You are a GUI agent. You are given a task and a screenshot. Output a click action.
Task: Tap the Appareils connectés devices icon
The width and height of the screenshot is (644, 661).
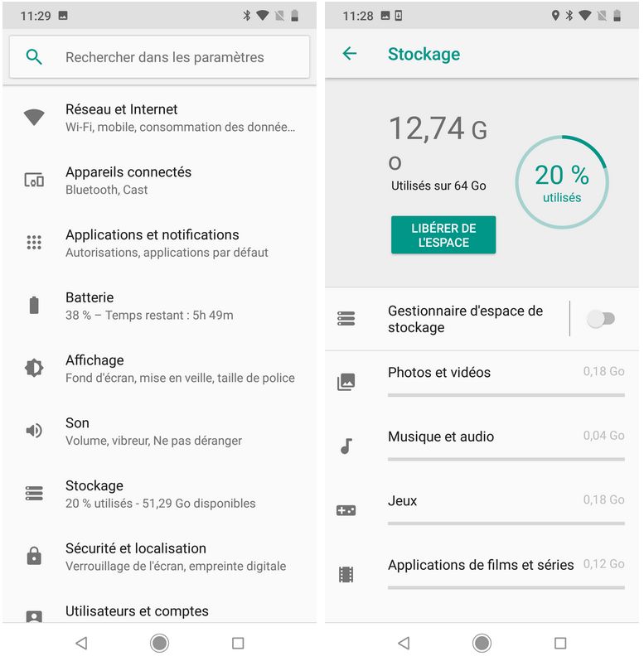(34, 180)
